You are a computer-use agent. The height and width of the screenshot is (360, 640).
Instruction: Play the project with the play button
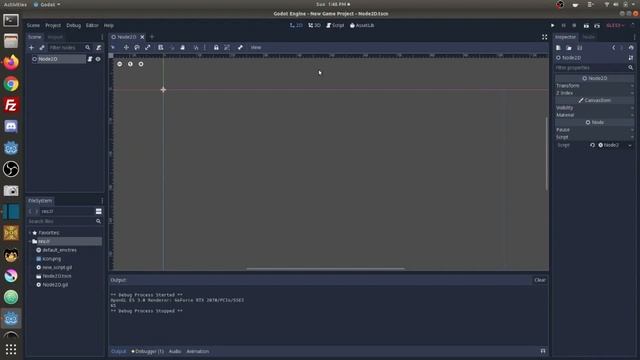(x=553, y=25)
